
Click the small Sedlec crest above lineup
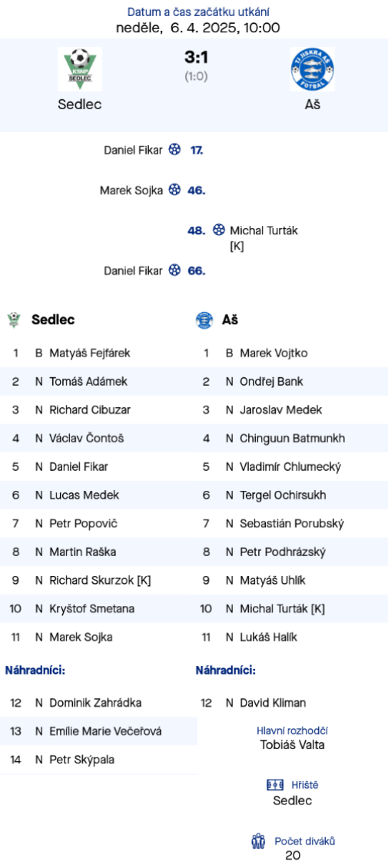[x=14, y=320]
